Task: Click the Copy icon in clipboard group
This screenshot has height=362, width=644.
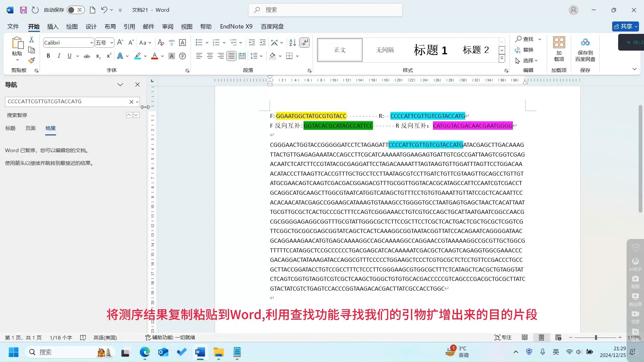Action: (32, 50)
